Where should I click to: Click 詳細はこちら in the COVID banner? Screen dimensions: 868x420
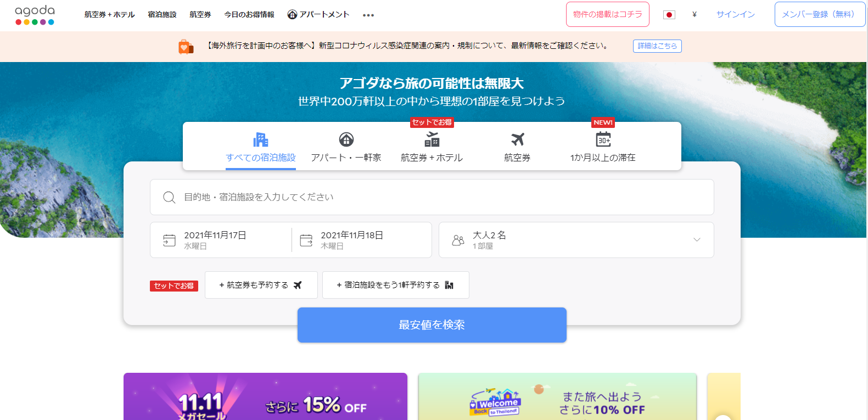[657, 46]
